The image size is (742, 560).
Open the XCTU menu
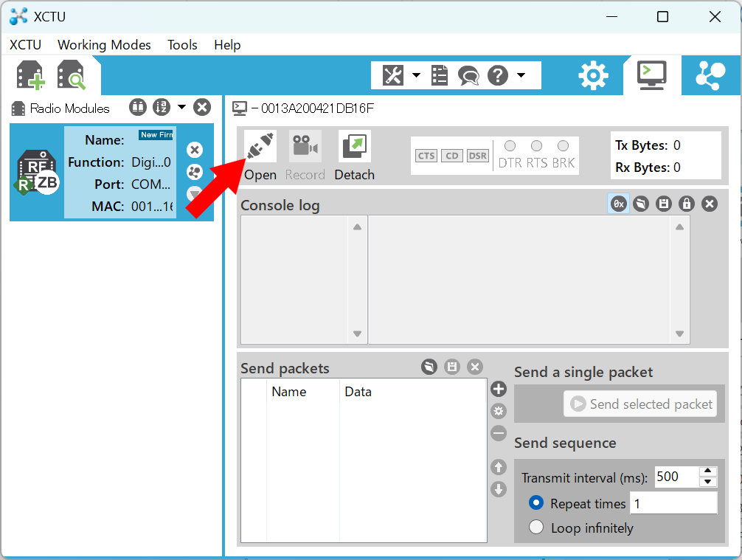[26, 45]
